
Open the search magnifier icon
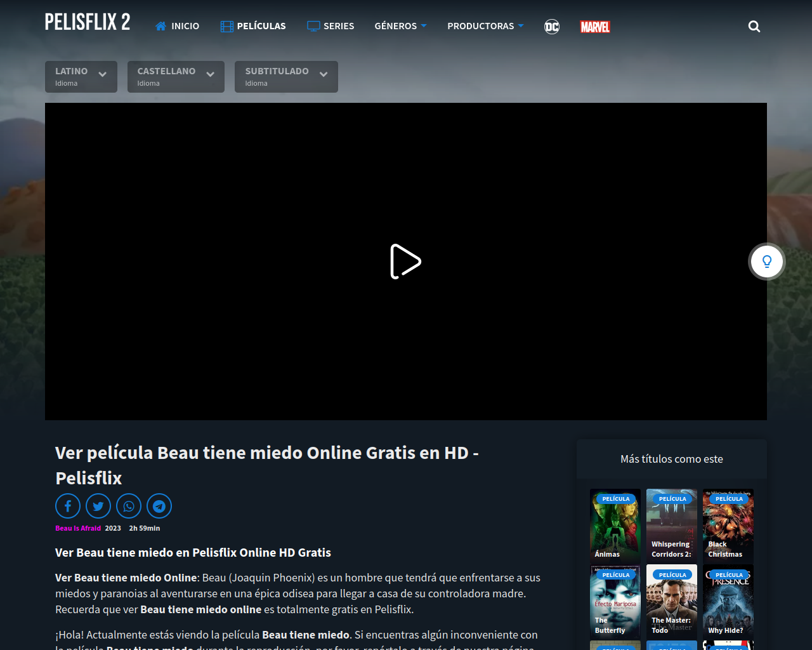coord(754,26)
